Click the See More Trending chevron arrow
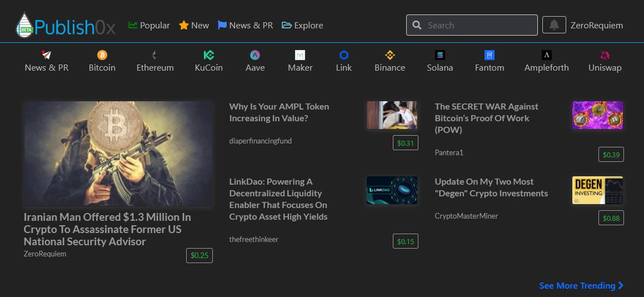 (x=621, y=285)
